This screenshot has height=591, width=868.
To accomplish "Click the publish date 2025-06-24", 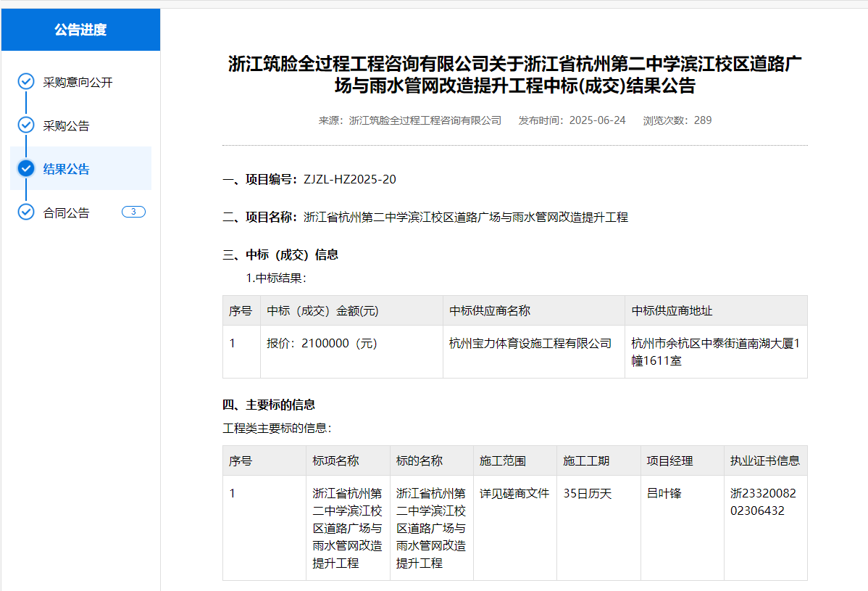I will 597,120.
